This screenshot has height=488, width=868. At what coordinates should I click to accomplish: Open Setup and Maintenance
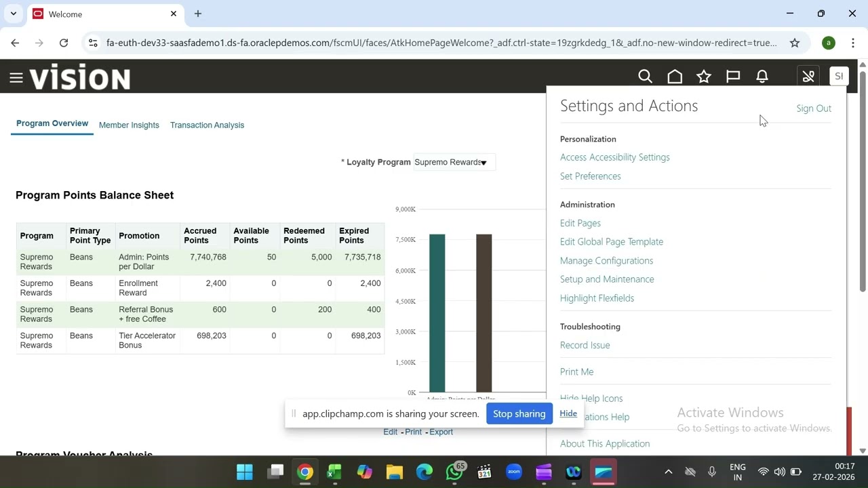(x=607, y=279)
